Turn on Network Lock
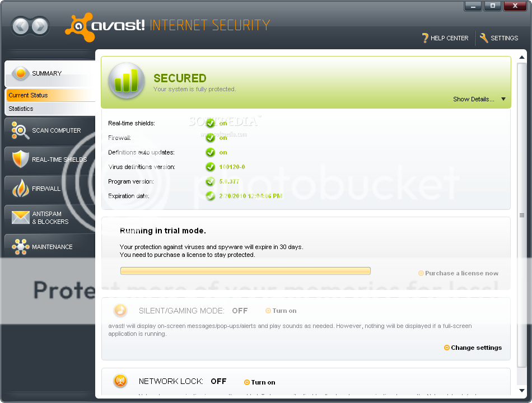 260,382
